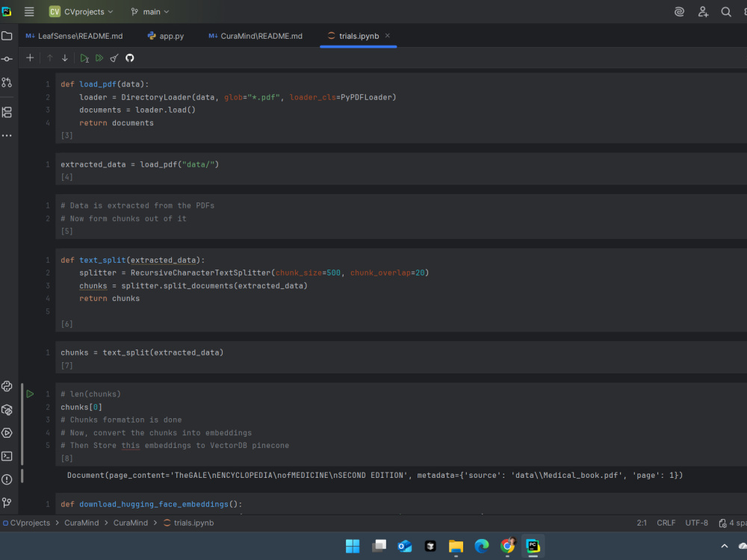Click the GitHub icon in notebook toolbar

129,58
